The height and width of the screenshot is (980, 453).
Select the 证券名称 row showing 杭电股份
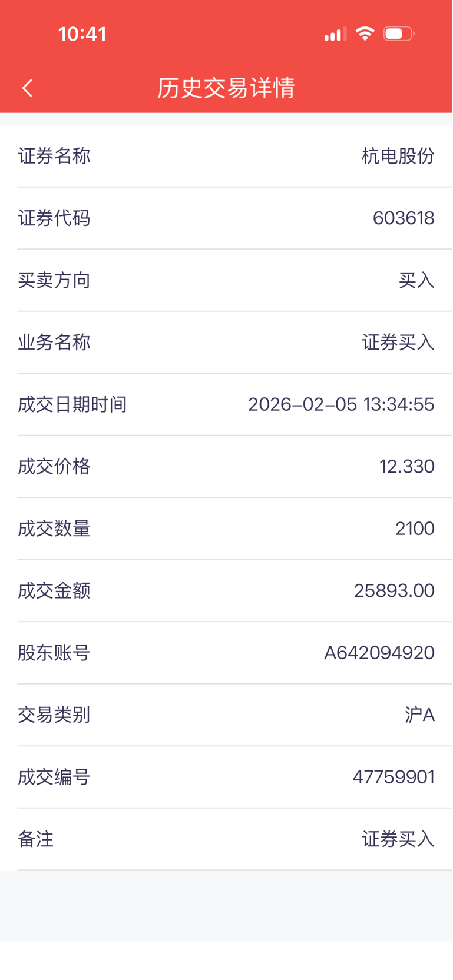click(226, 156)
